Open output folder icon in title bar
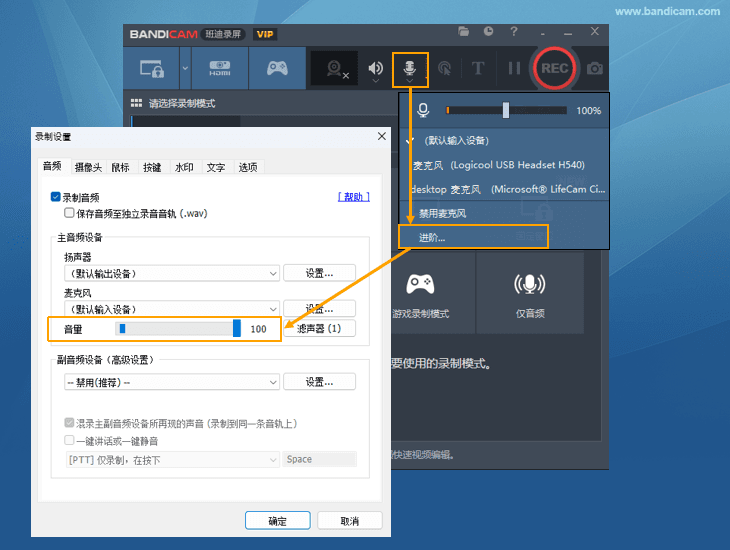Screen dimensions: 730x550 (463, 31)
